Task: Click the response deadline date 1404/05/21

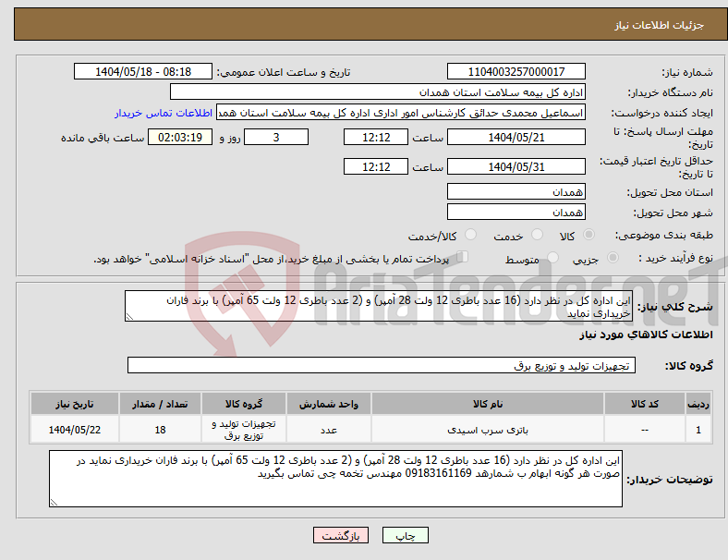Action: coord(516,137)
